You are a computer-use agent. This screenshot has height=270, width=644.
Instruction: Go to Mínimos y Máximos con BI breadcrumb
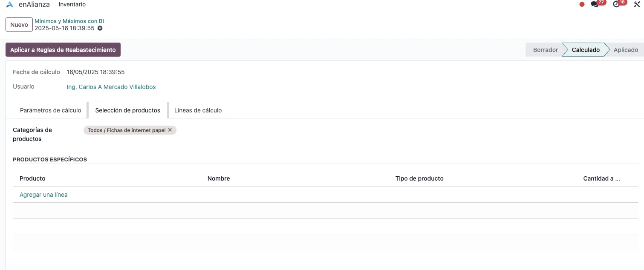click(x=69, y=21)
